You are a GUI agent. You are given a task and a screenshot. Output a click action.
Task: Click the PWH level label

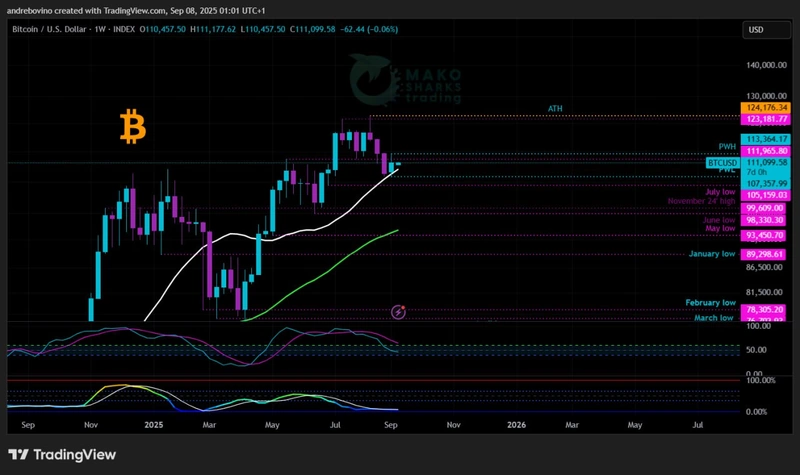(727, 147)
